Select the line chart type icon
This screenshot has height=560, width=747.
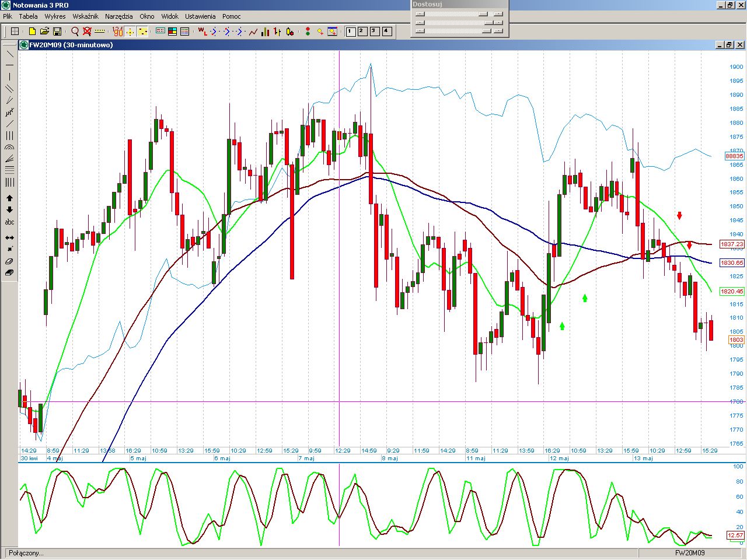click(253, 32)
